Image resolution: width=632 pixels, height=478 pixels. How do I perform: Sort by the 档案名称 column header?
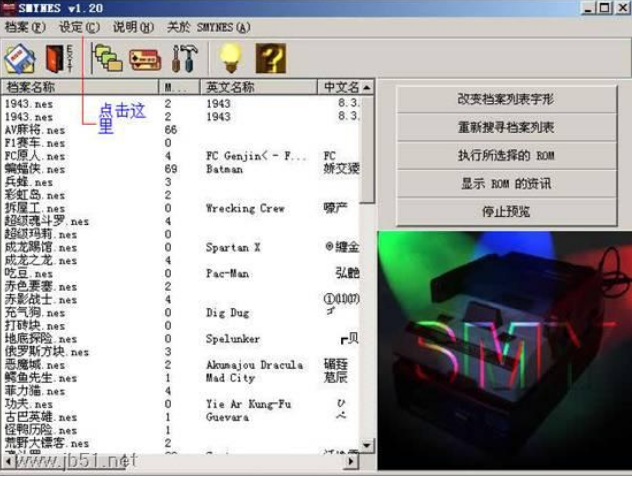[x=80, y=87]
